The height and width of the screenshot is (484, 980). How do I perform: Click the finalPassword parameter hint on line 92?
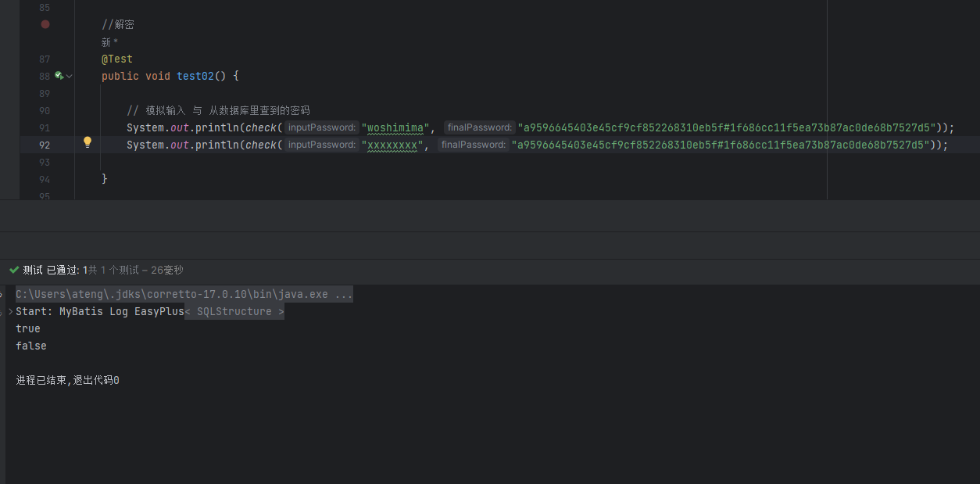point(473,145)
